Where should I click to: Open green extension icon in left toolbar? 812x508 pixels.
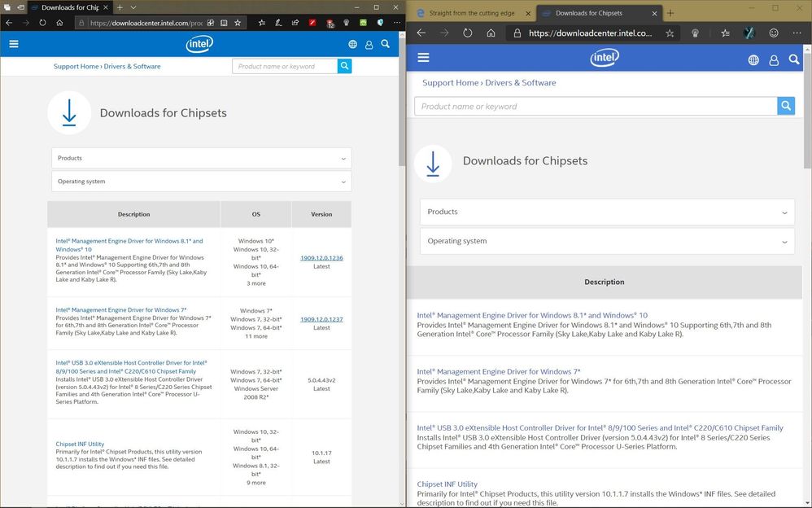point(363,23)
